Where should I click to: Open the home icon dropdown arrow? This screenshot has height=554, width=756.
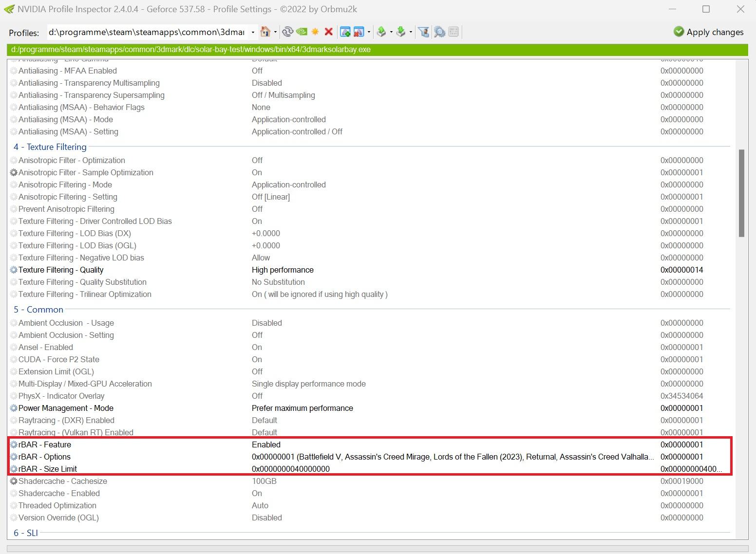pyautogui.click(x=276, y=32)
